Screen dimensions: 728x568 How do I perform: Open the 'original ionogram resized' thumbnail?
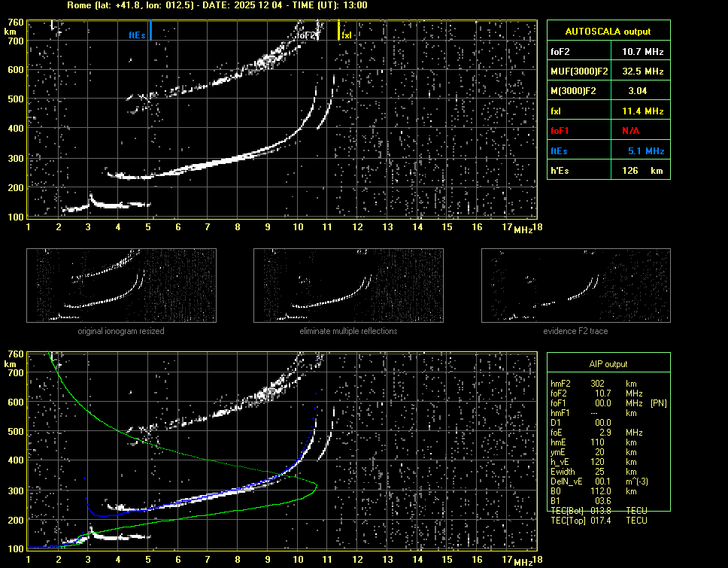[121, 287]
